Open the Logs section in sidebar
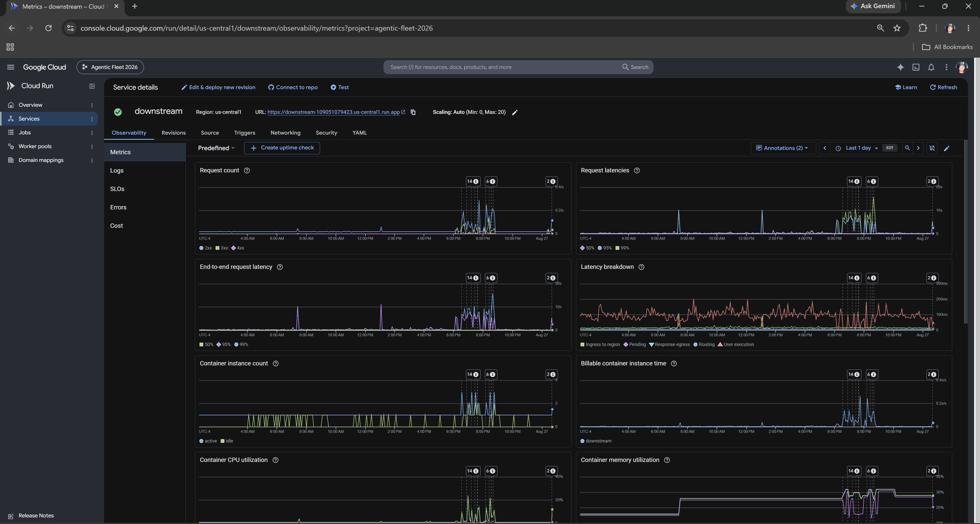 117,171
